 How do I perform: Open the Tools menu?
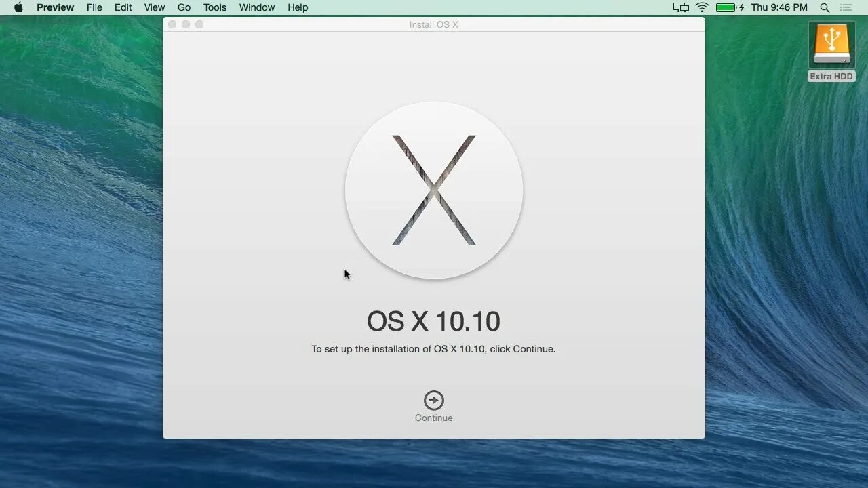click(x=215, y=7)
